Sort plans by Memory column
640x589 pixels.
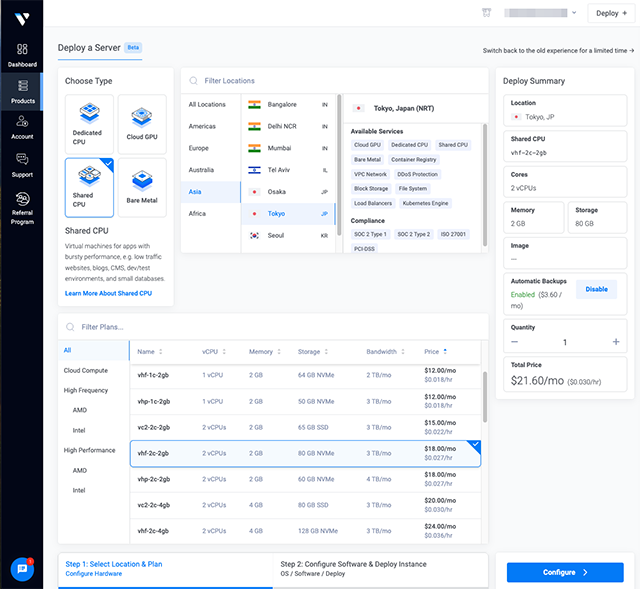coord(264,352)
